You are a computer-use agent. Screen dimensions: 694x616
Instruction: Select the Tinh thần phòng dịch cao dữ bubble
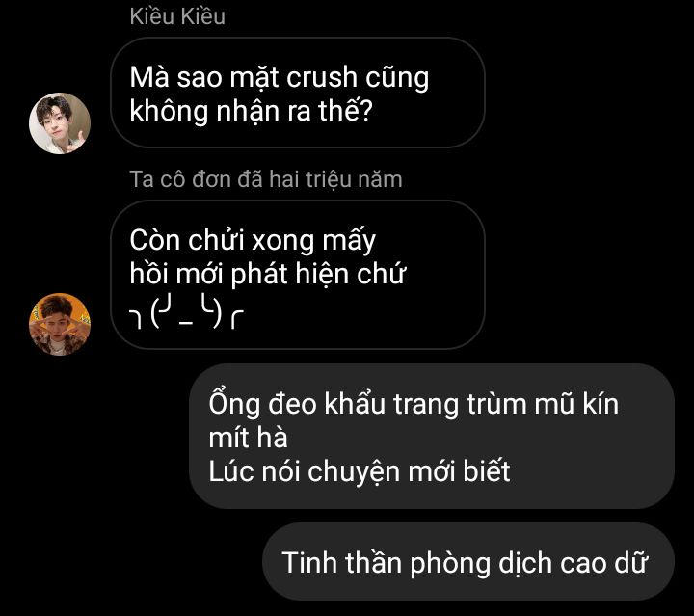(x=468, y=562)
